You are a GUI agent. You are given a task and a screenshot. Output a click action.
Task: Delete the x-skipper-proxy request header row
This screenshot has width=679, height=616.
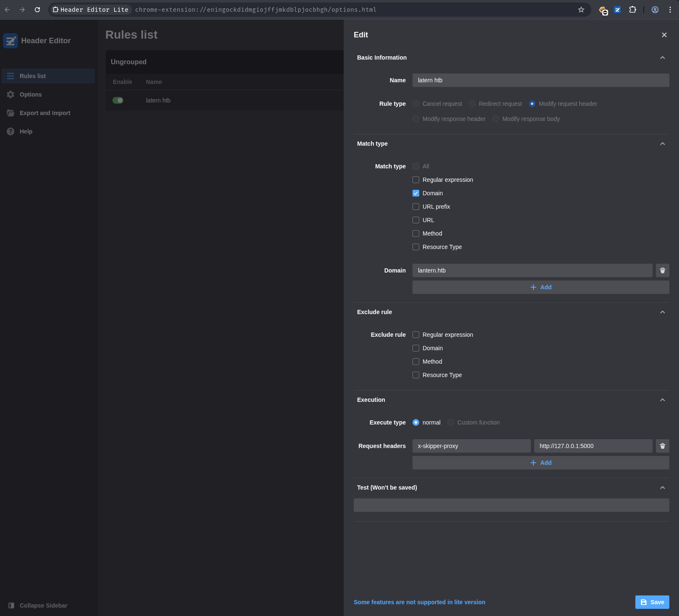tap(662, 446)
